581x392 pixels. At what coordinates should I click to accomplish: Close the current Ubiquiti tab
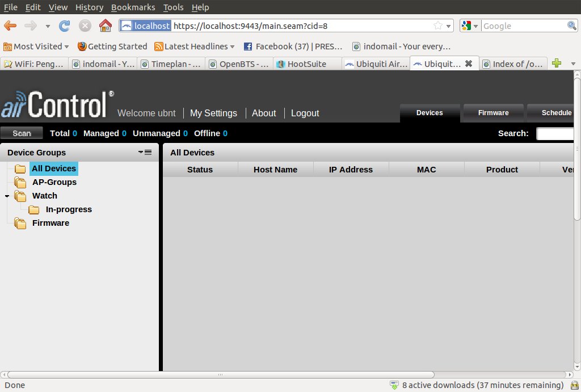point(469,64)
